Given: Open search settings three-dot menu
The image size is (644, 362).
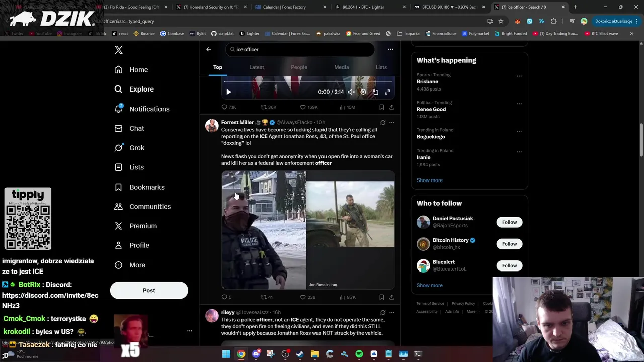Looking at the screenshot, I should pyautogui.click(x=390, y=49).
